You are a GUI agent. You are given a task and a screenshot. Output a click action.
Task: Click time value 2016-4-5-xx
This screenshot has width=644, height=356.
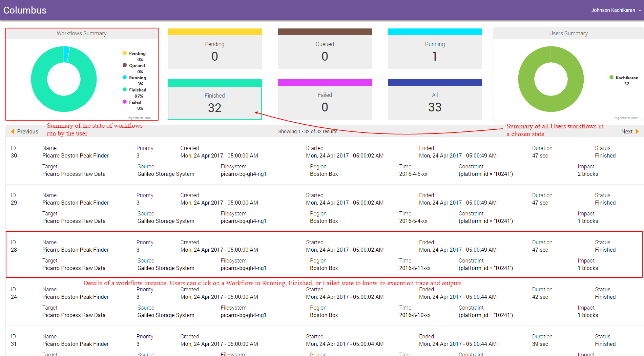coord(413,174)
